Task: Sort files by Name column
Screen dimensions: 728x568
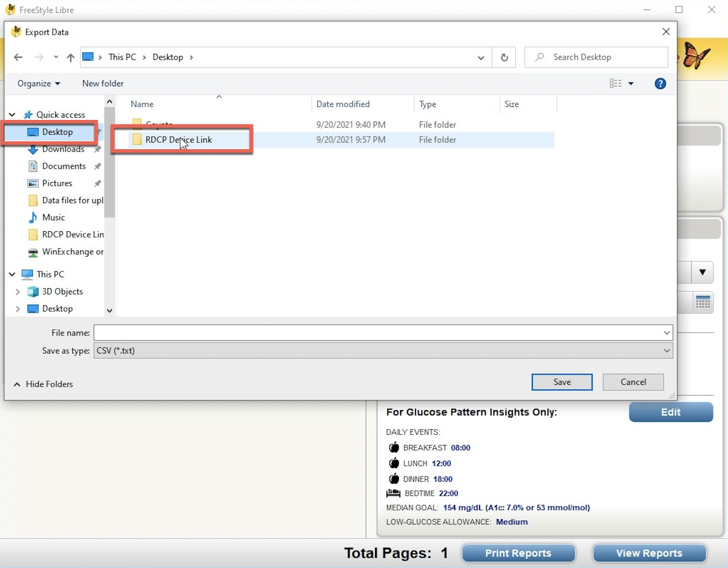Action: (142, 104)
